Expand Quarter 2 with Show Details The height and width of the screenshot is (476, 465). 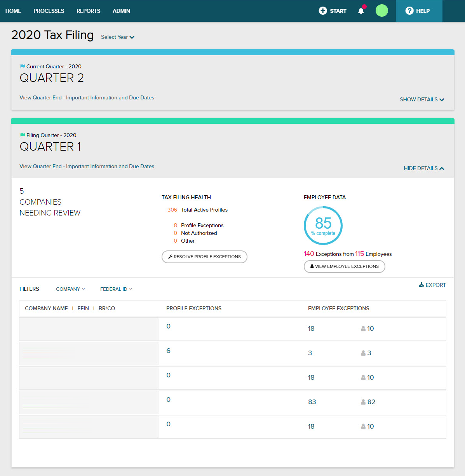pos(422,100)
